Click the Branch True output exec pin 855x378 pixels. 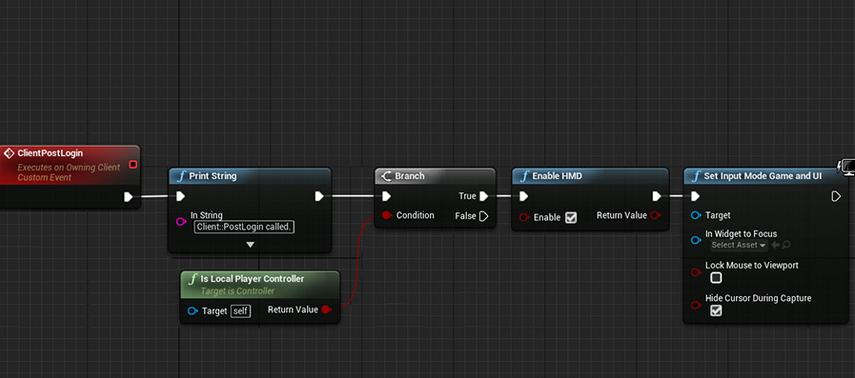pyautogui.click(x=483, y=196)
